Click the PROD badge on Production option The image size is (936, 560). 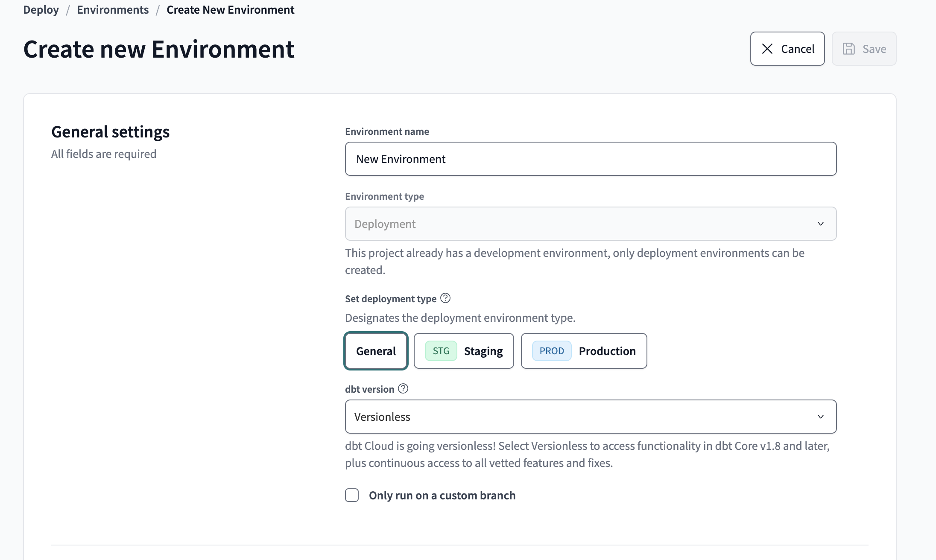(551, 351)
